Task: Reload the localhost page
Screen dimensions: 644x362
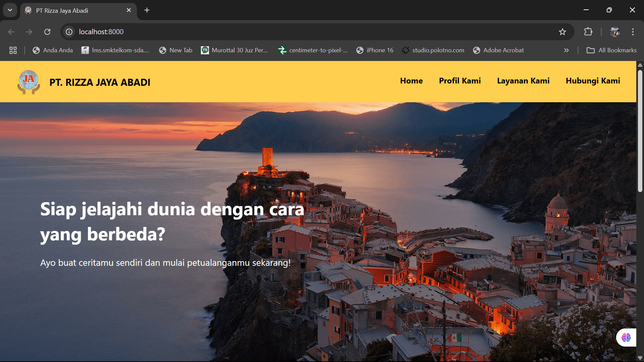Action: (x=47, y=32)
